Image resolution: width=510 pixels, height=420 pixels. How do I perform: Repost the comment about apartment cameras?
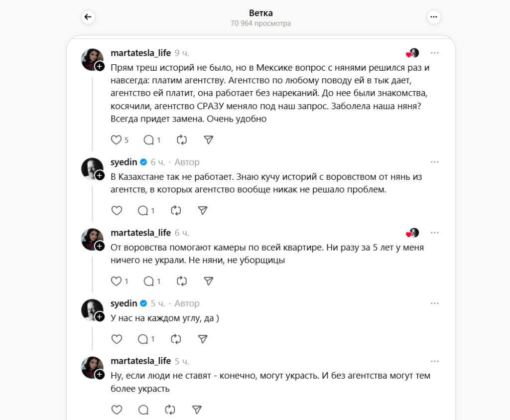pyautogui.click(x=181, y=281)
